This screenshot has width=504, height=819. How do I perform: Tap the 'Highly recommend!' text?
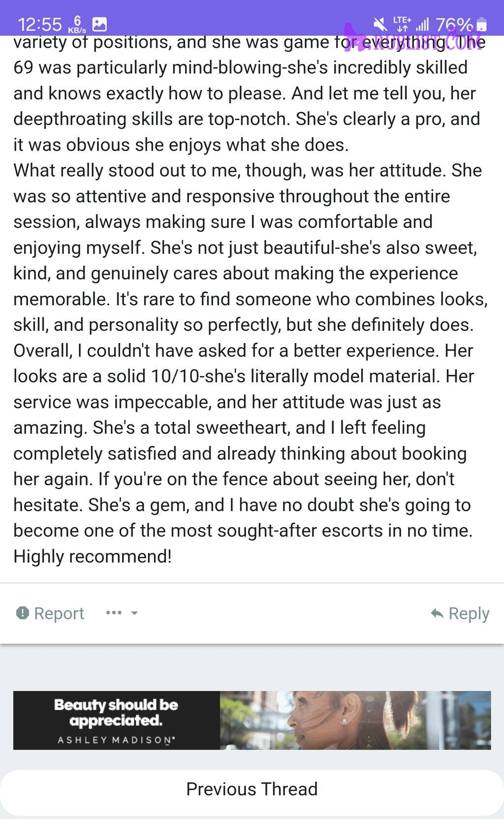point(93,556)
